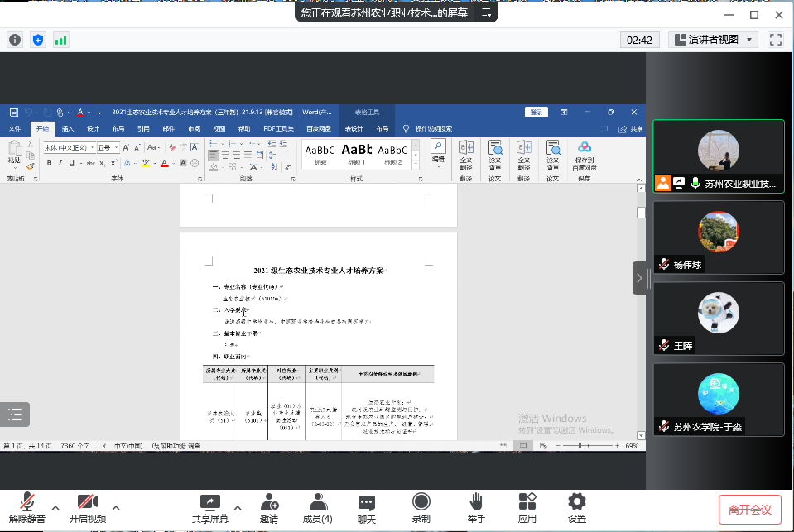Turn on camera with 开启视频

(x=88, y=508)
